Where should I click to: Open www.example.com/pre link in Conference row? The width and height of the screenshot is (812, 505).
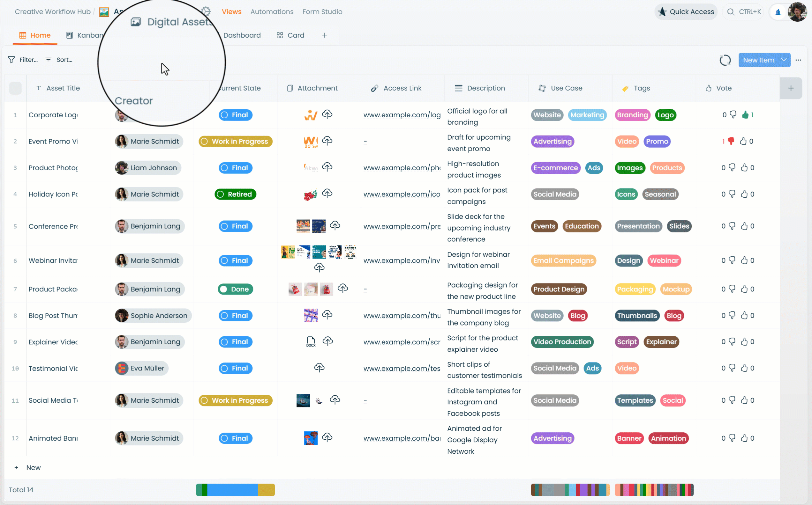pyautogui.click(x=402, y=226)
